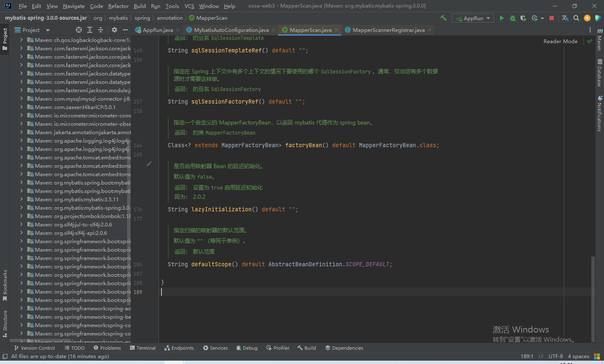Image resolution: width=604 pixels, height=364 pixels.
Task: Open editor tabs more options icon
Action: point(590,30)
